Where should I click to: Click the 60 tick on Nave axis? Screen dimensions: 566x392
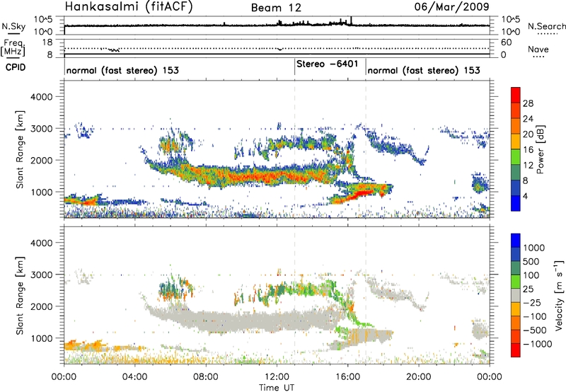click(506, 42)
